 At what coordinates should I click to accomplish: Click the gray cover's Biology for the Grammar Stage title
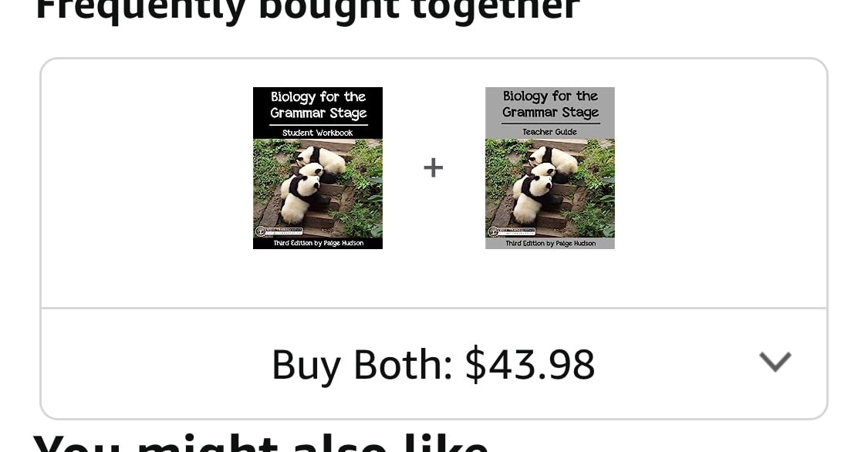tap(550, 104)
